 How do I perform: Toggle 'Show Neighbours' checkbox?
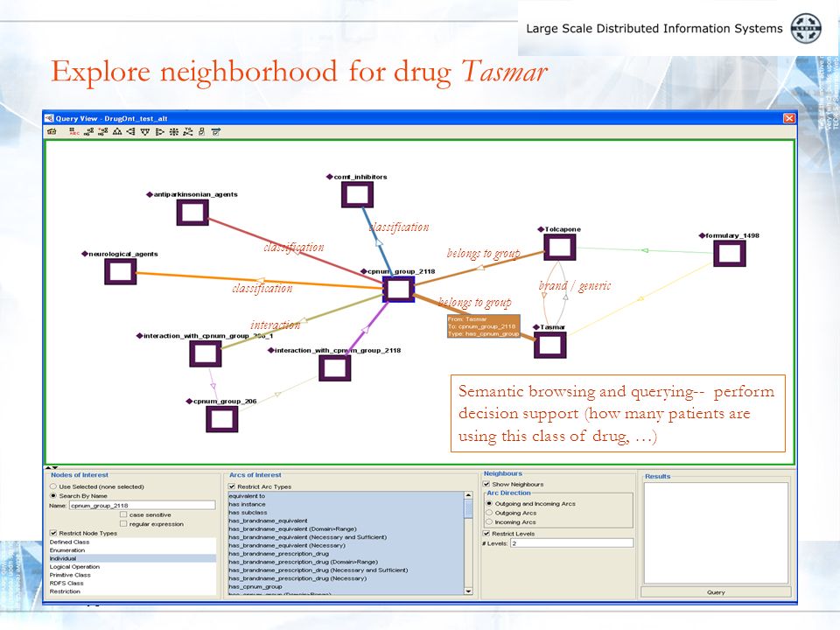[x=486, y=484]
